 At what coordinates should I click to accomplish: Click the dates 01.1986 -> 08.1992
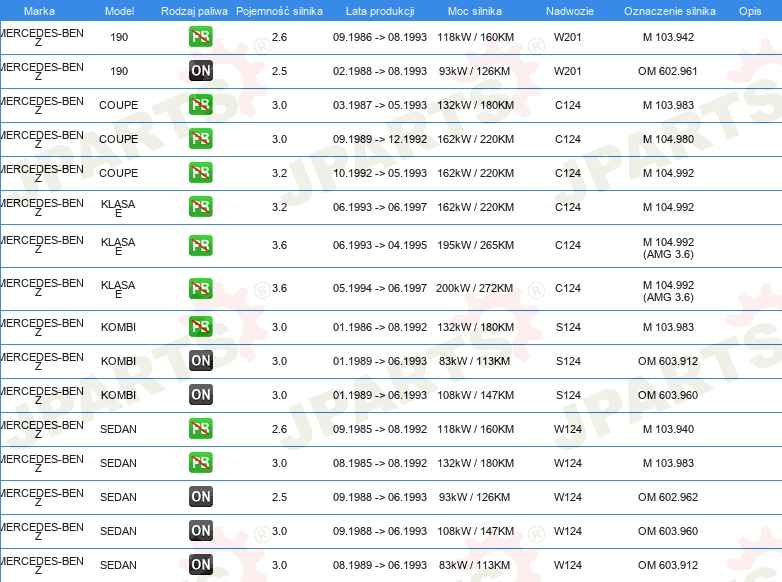point(380,327)
